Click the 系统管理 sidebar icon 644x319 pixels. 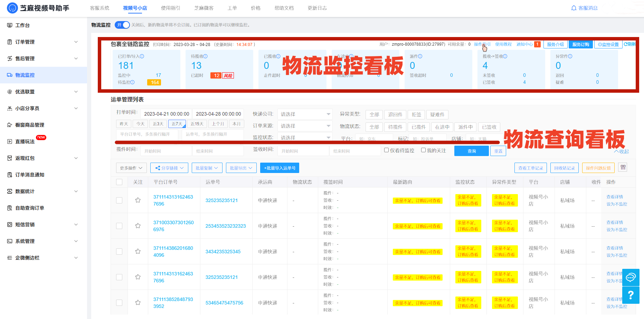pyautogui.click(x=10, y=241)
